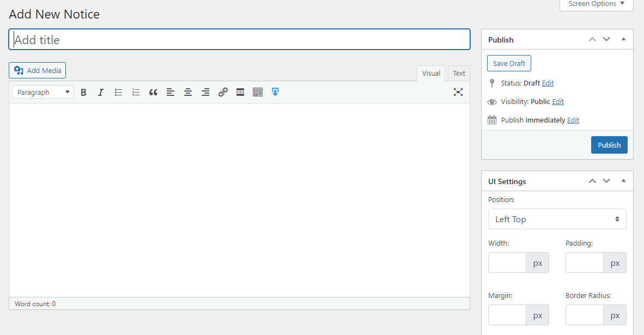
Task: Click inside the Add title field
Action: pyautogui.click(x=240, y=39)
